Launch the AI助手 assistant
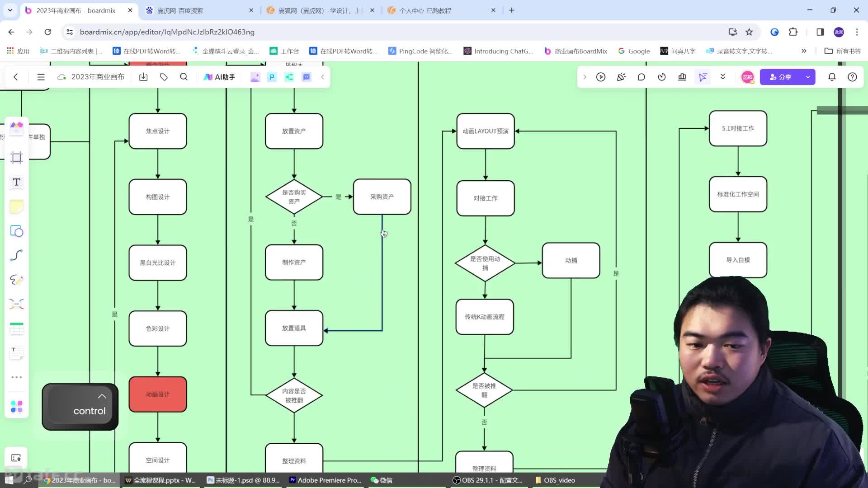 point(219,77)
